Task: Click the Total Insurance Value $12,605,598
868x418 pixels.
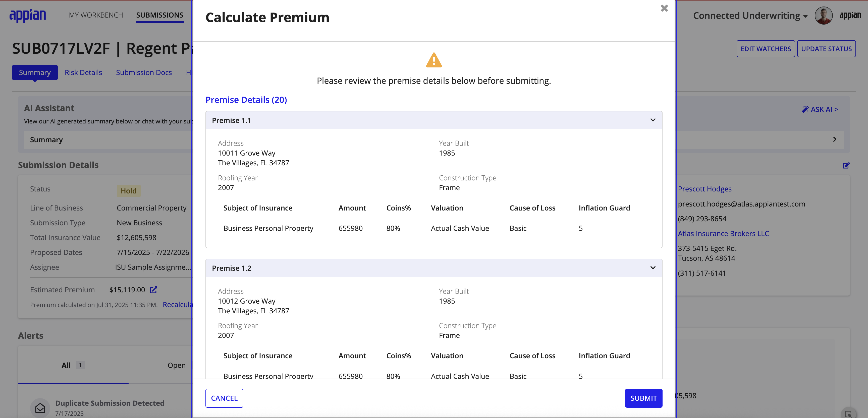Action: 136,238
